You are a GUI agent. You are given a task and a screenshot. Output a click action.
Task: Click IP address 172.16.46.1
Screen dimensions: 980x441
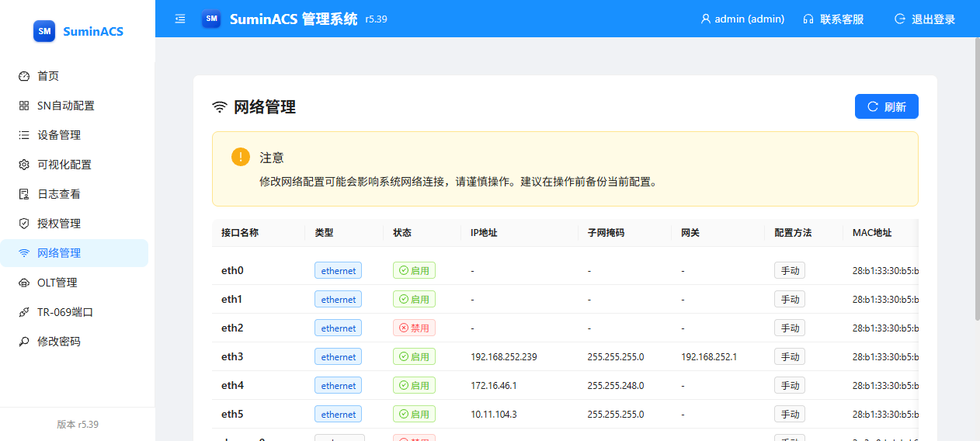494,386
